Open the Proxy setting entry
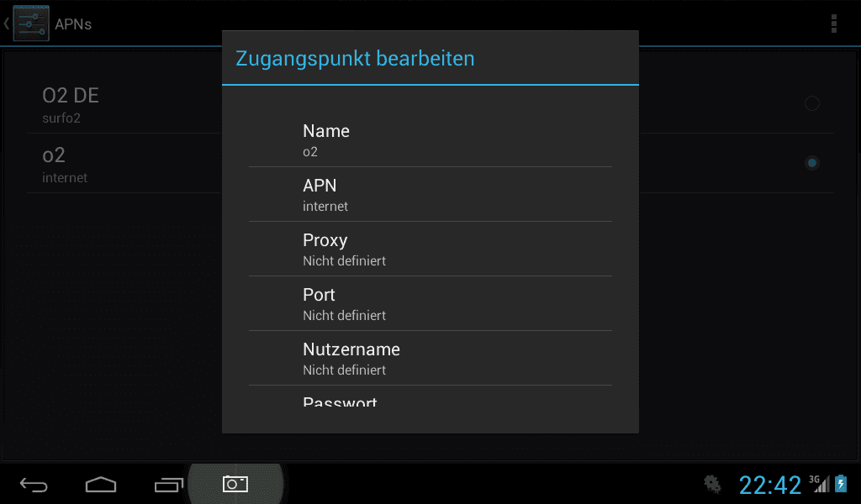Screen dimensions: 861x504 click(430, 249)
